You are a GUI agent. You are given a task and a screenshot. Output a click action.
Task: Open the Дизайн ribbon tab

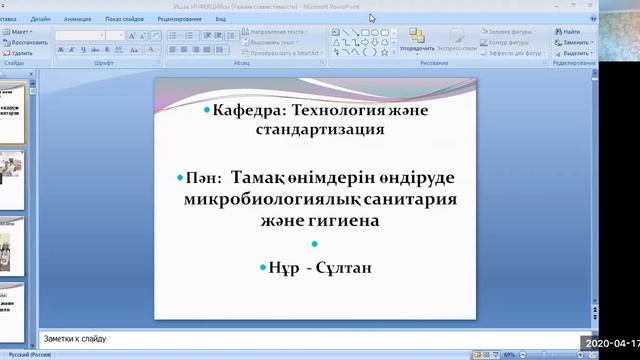tap(40, 19)
